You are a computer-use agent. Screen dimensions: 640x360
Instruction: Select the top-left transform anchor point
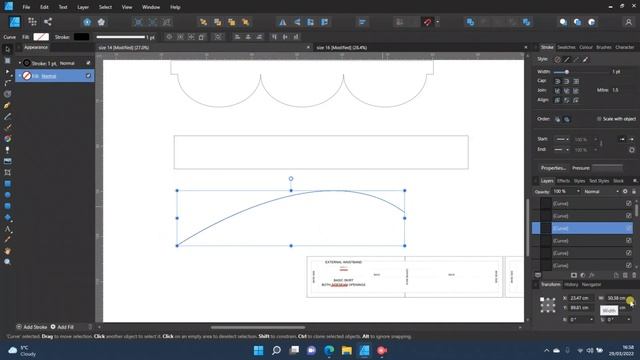point(542,299)
